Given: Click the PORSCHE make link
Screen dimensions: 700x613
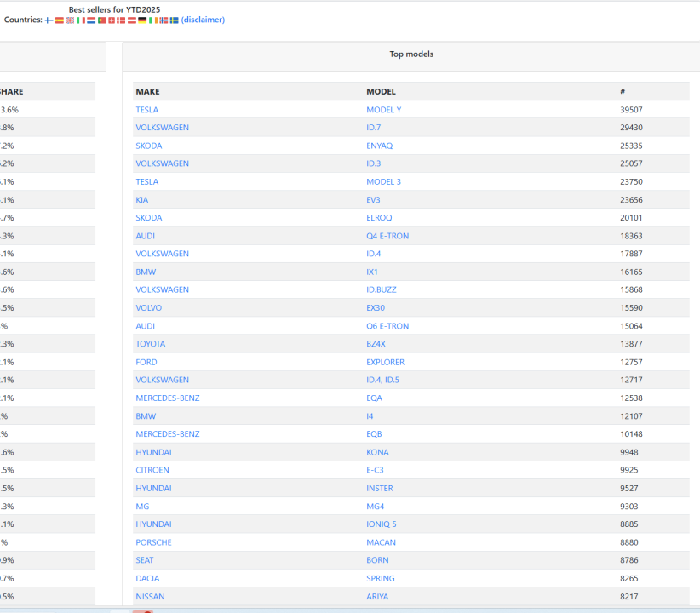Looking at the screenshot, I should (x=155, y=541).
